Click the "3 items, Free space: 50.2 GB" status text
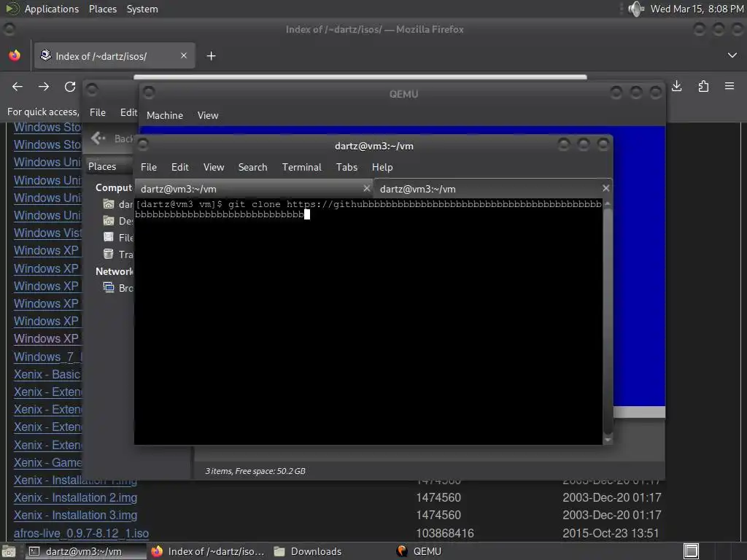The image size is (747, 560). click(255, 471)
